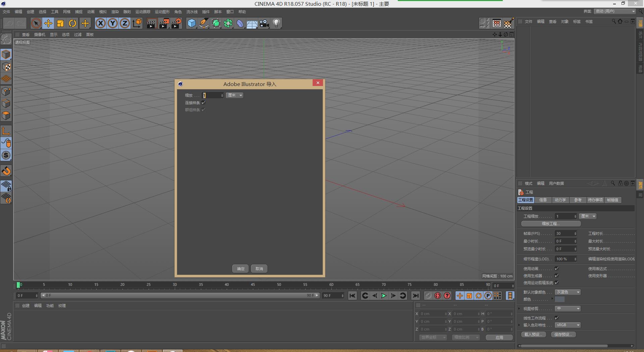Switch to 参考 tab in attributes
This screenshot has height=352, width=644.
(x=578, y=200)
